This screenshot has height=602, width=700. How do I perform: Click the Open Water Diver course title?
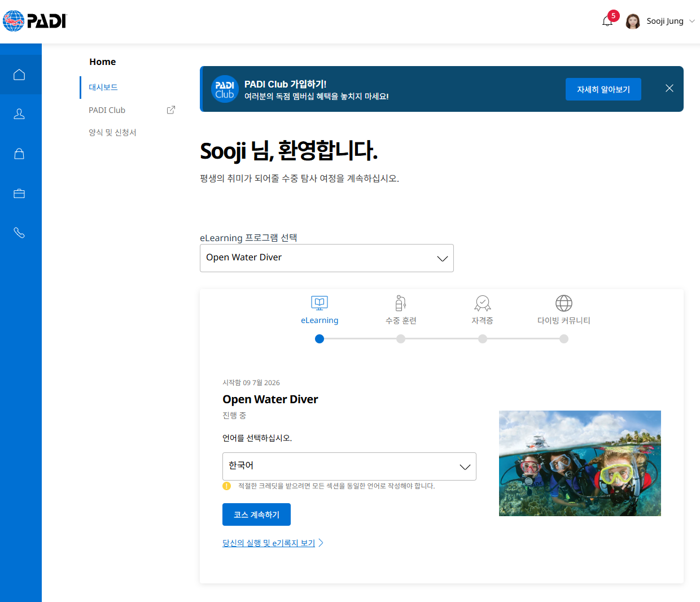tap(270, 399)
